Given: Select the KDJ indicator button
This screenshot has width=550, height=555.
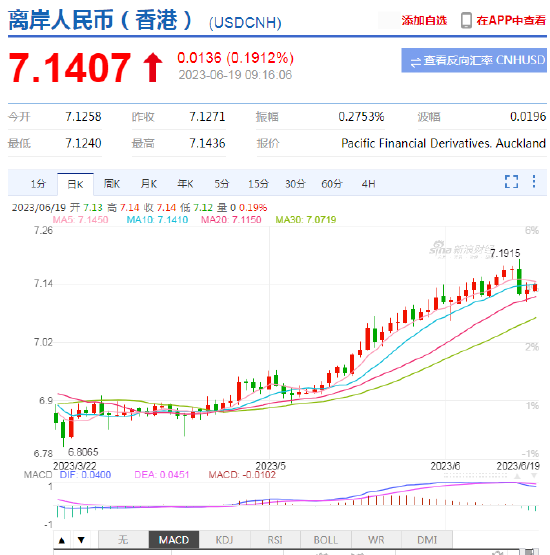Looking at the screenshot, I should pyautogui.click(x=224, y=540).
